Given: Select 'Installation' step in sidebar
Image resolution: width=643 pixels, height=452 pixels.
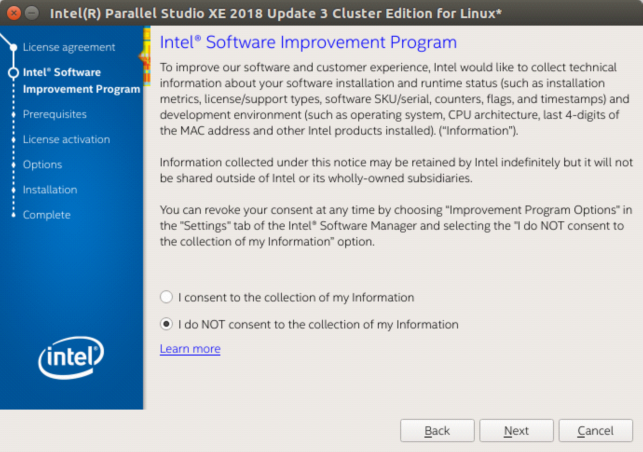Looking at the screenshot, I should 50,189.
